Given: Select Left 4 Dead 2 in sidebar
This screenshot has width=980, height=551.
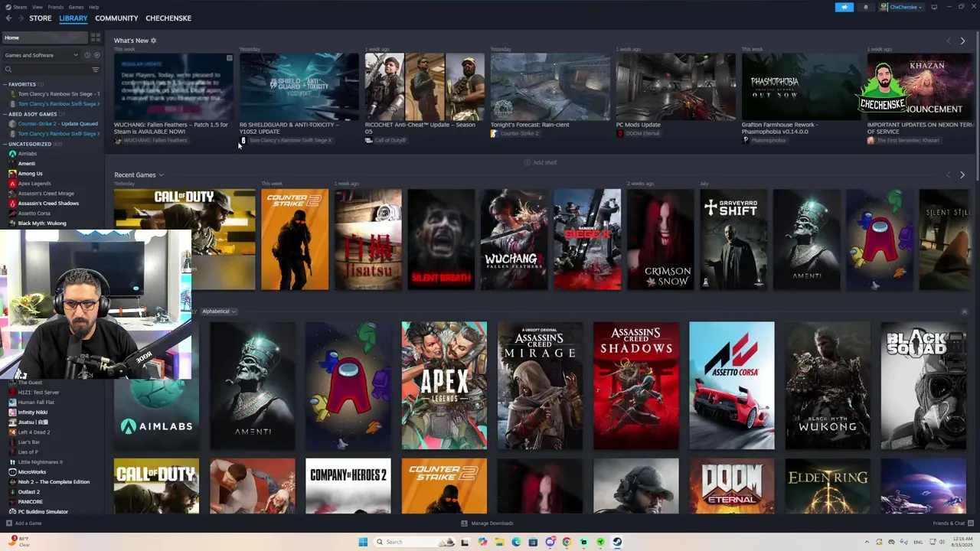Looking at the screenshot, I should [34, 432].
